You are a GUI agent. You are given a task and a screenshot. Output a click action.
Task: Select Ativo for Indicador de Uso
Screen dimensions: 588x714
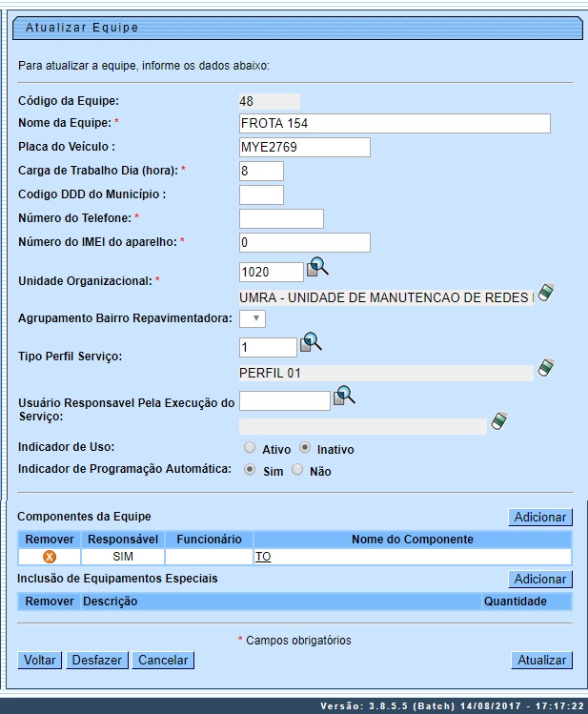click(250, 448)
